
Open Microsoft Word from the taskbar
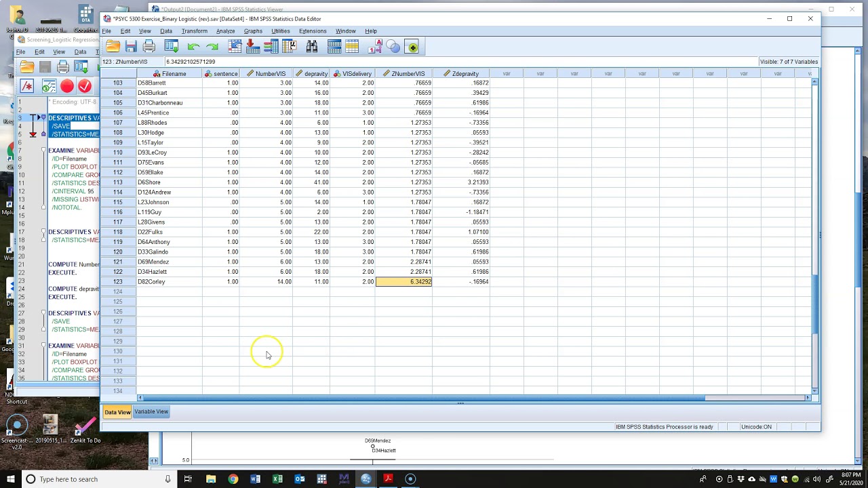tap(255, 479)
